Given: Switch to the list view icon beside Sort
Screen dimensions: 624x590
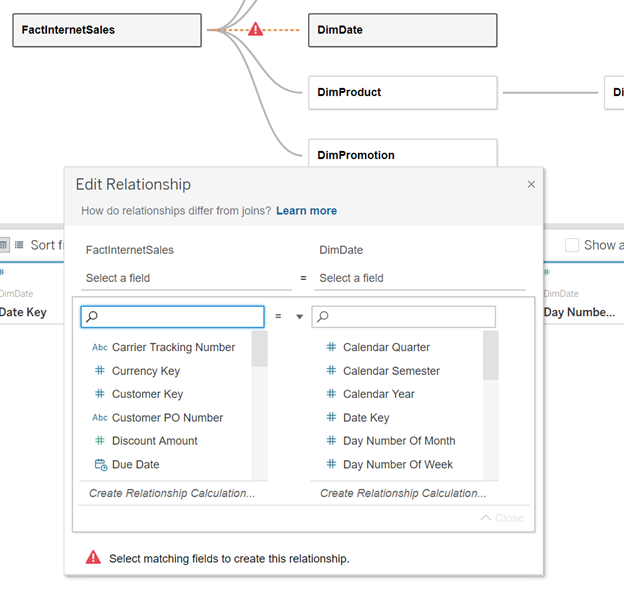Looking at the screenshot, I should coord(19,245).
